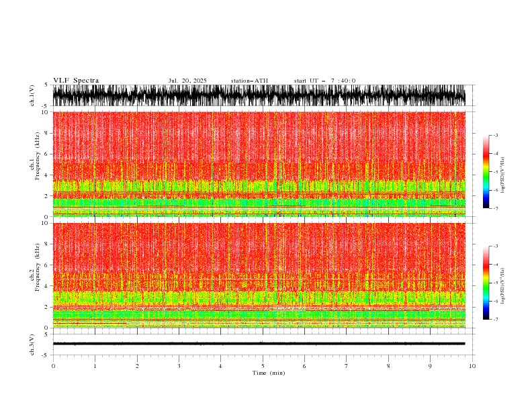Click the ch.1 spectrogram color scale bar

[486, 172]
